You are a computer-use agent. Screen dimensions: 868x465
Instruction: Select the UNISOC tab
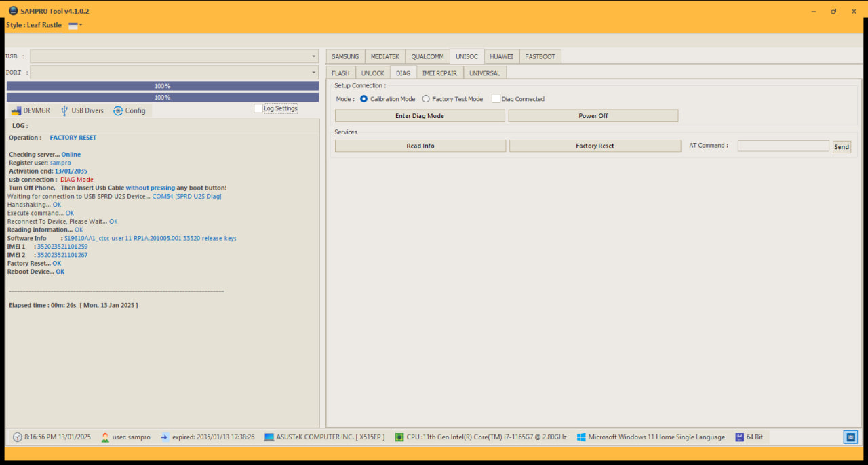(x=467, y=56)
